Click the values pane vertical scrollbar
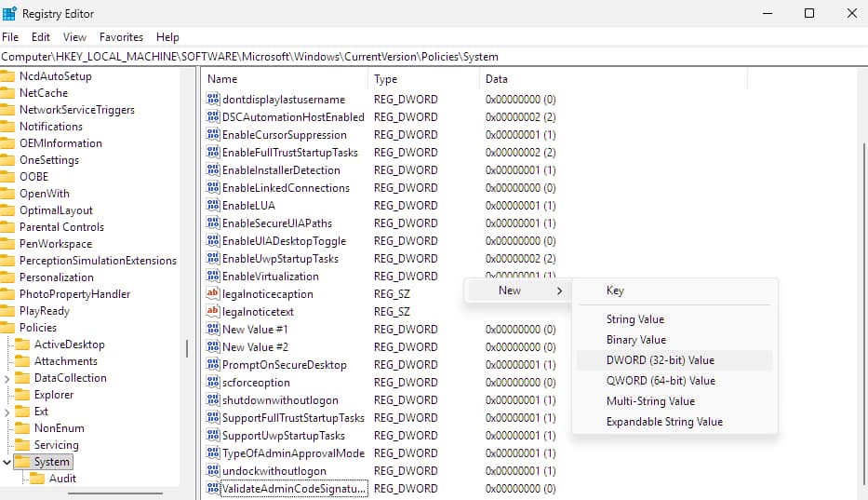The image size is (868, 500). coord(864,313)
